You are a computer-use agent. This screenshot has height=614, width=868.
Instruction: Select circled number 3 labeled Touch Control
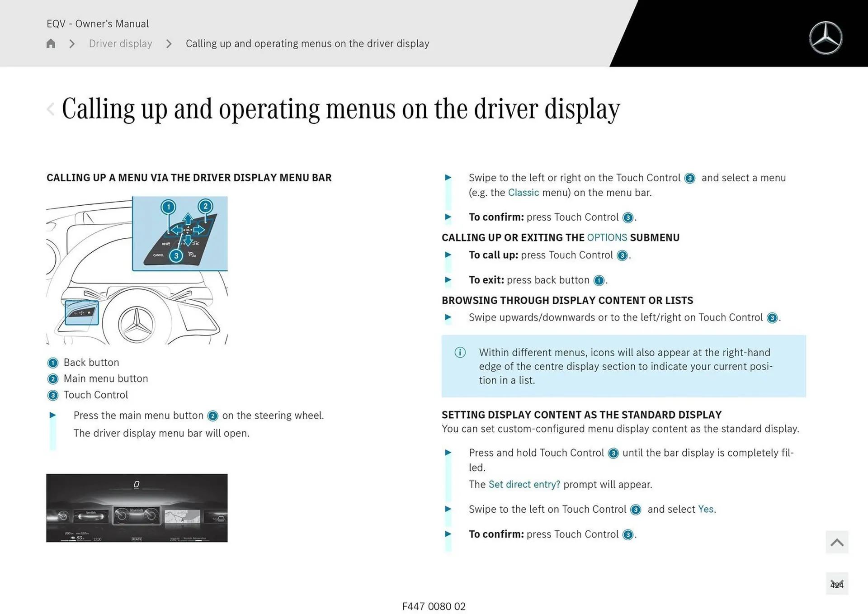(x=52, y=395)
